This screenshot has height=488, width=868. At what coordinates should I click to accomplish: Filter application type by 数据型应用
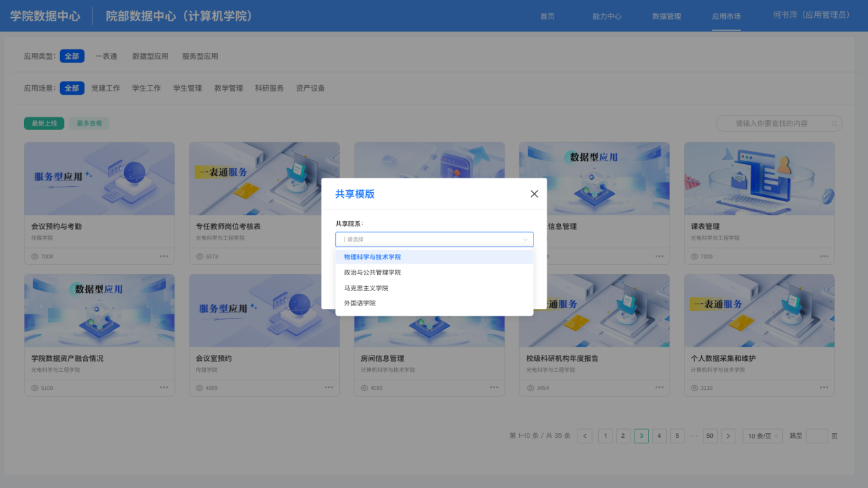(150, 56)
